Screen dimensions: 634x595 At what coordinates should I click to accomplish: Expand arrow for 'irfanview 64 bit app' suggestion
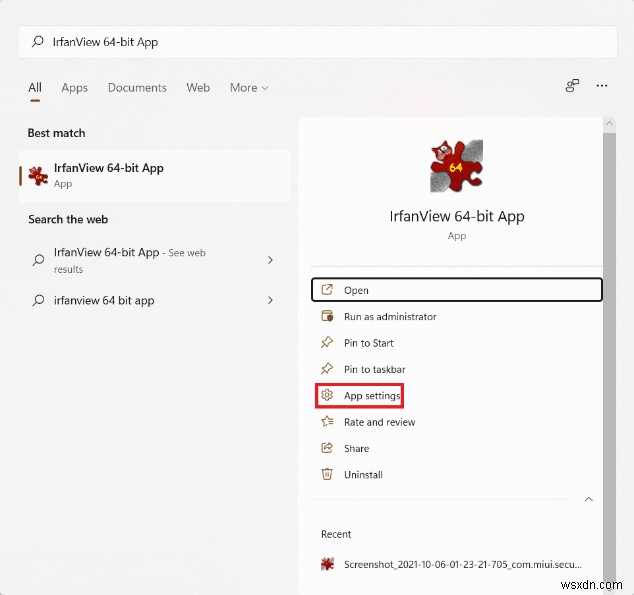(271, 300)
